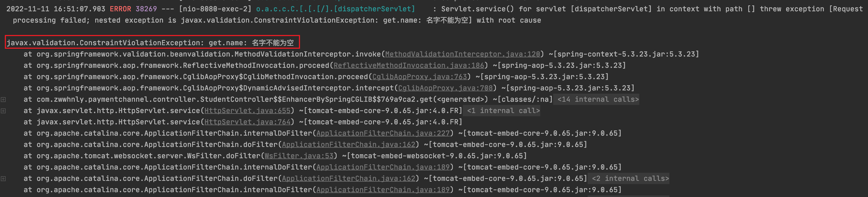Click gutter plus icon beside StudentController line

click(x=3, y=99)
